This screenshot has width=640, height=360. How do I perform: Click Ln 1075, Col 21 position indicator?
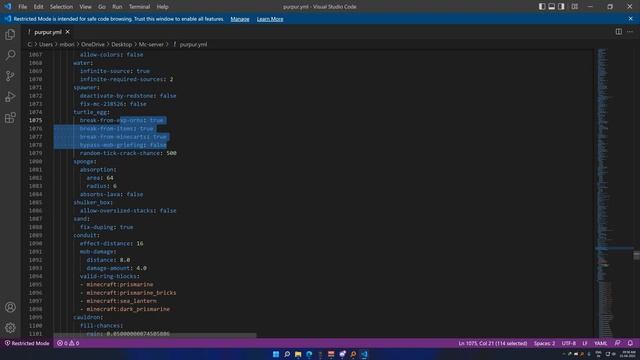pyautogui.click(x=493, y=343)
